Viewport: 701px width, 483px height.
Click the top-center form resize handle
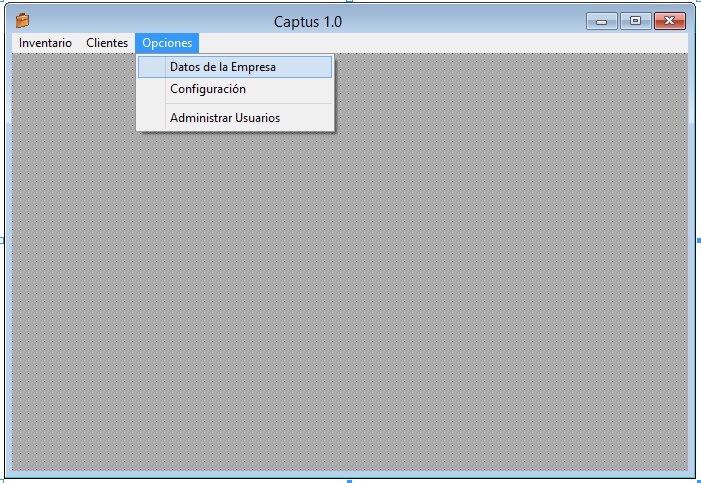(x=349, y=3)
